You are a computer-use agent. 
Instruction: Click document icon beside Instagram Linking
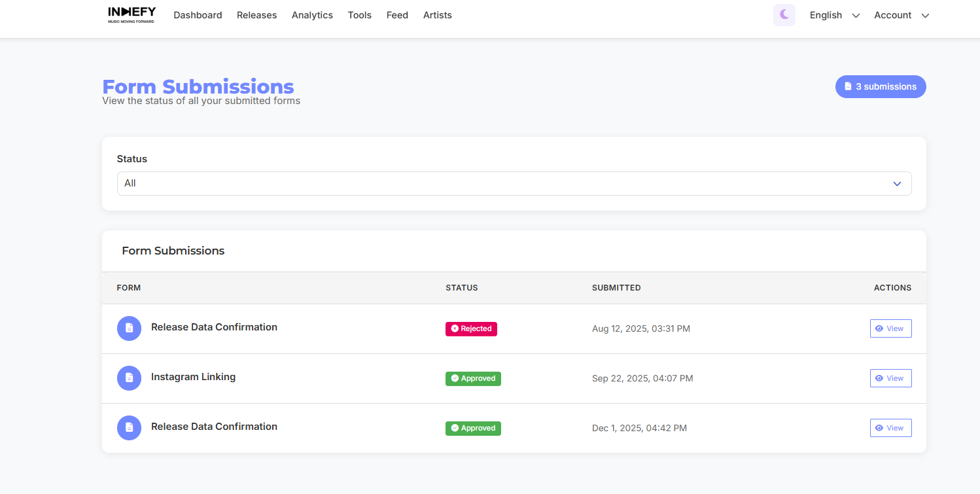pos(129,378)
